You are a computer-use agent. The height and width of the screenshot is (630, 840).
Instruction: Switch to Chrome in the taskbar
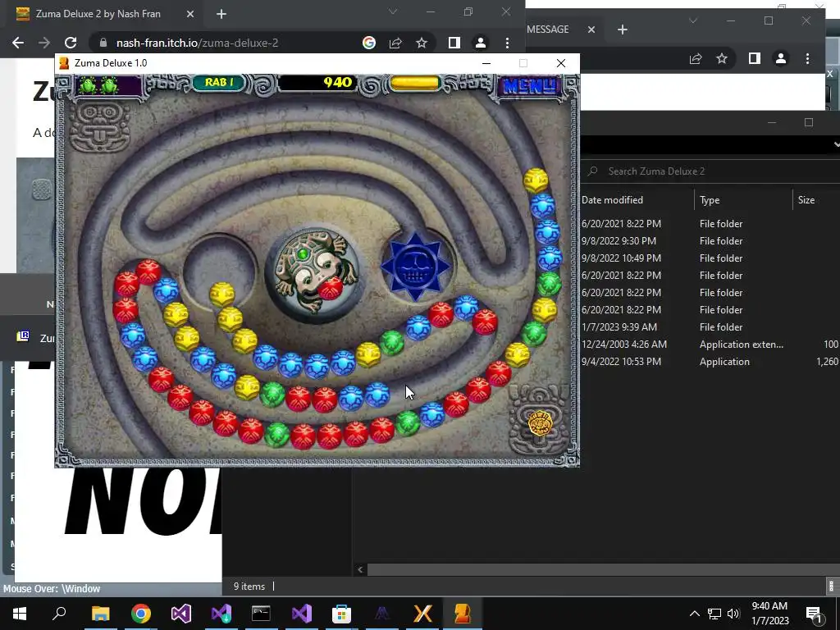click(140, 614)
